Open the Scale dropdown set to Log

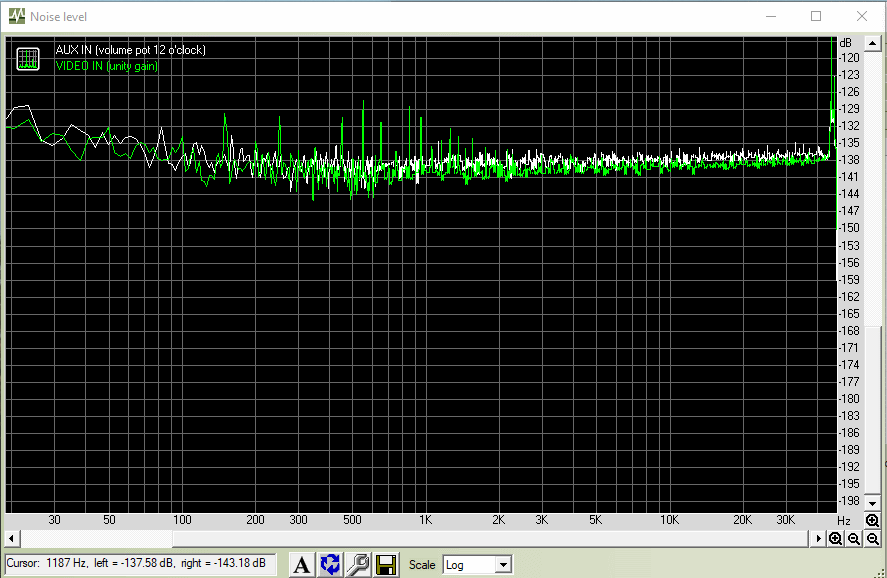click(x=478, y=564)
